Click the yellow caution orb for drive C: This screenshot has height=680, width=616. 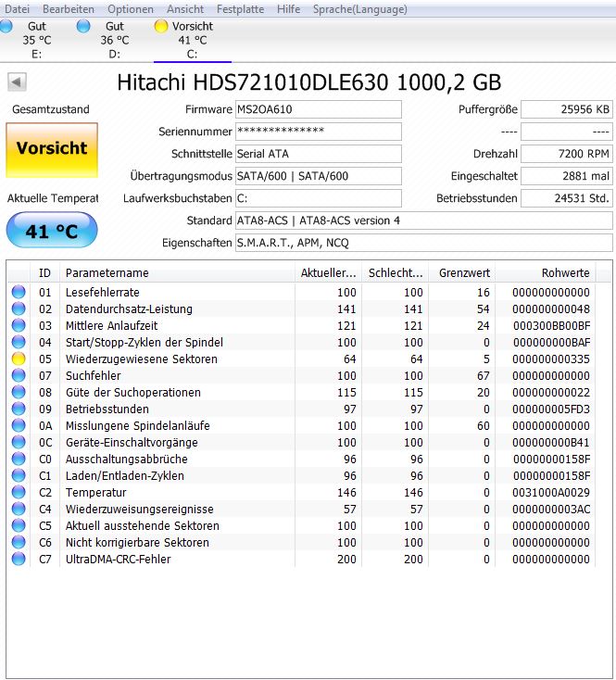(x=161, y=26)
